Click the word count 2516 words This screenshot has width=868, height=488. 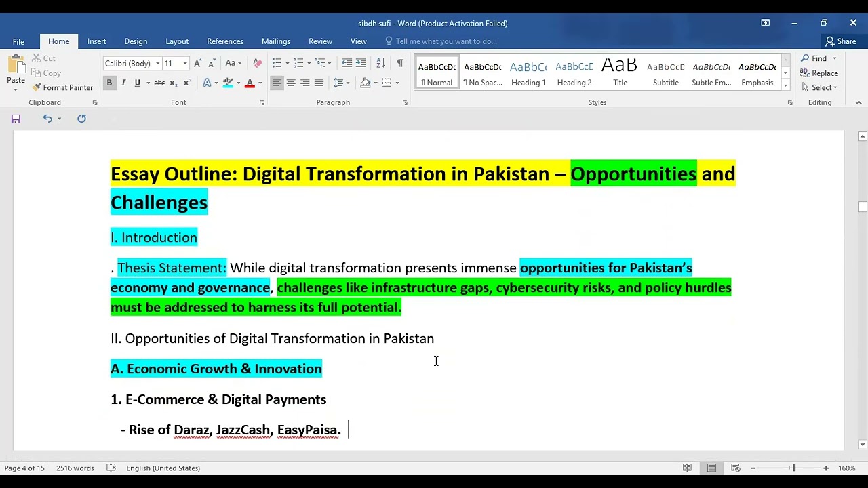[x=75, y=468]
